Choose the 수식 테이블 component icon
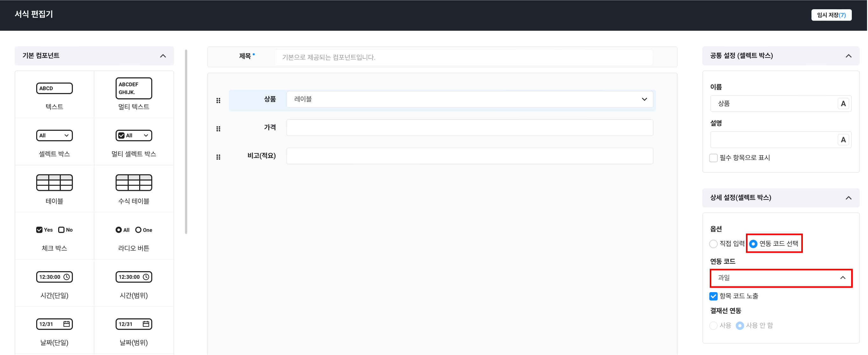The width and height of the screenshot is (868, 355). (133, 182)
